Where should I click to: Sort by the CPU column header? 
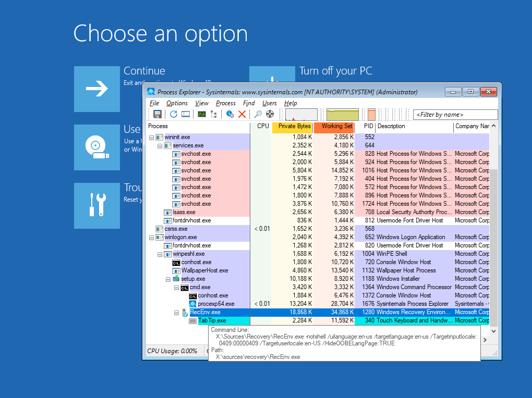261,126
